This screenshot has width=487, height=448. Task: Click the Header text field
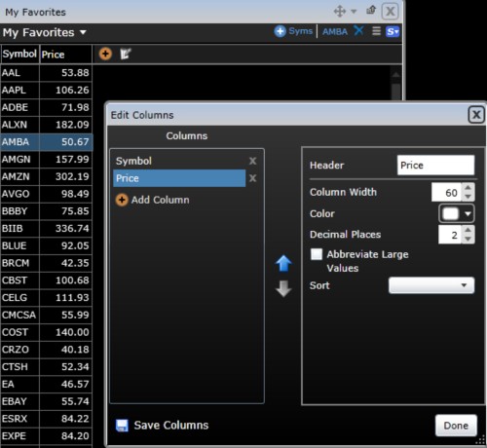pos(435,166)
